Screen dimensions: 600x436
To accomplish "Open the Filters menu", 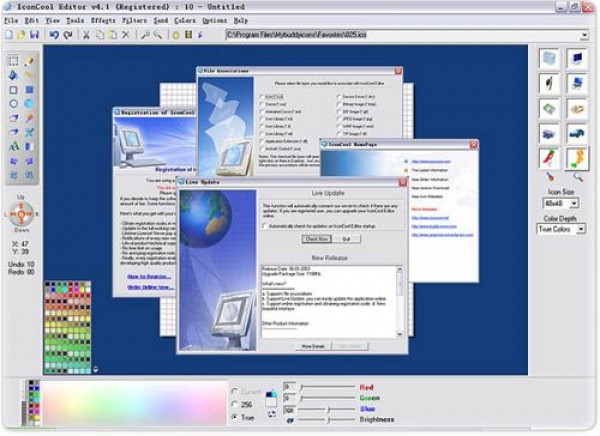I will coord(135,20).
